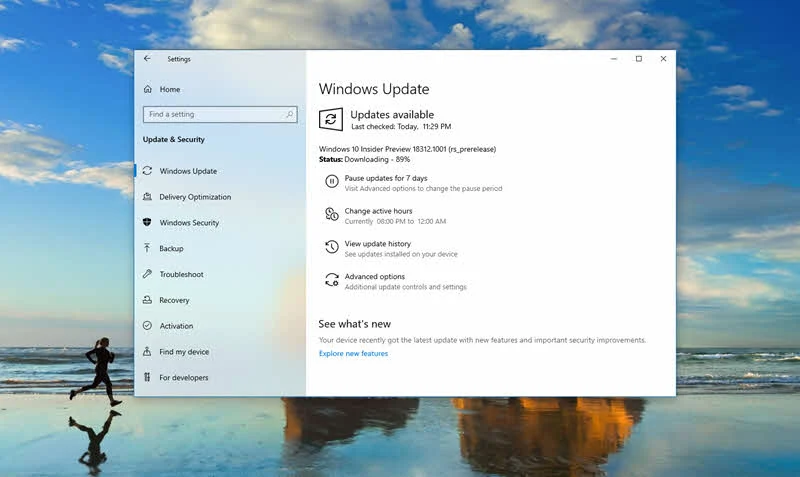The height and width of the screenshot is (477, 800).
Task: Click the Windows 10 Insider Preview 18312.1001 text
Action: click(408, 149)
